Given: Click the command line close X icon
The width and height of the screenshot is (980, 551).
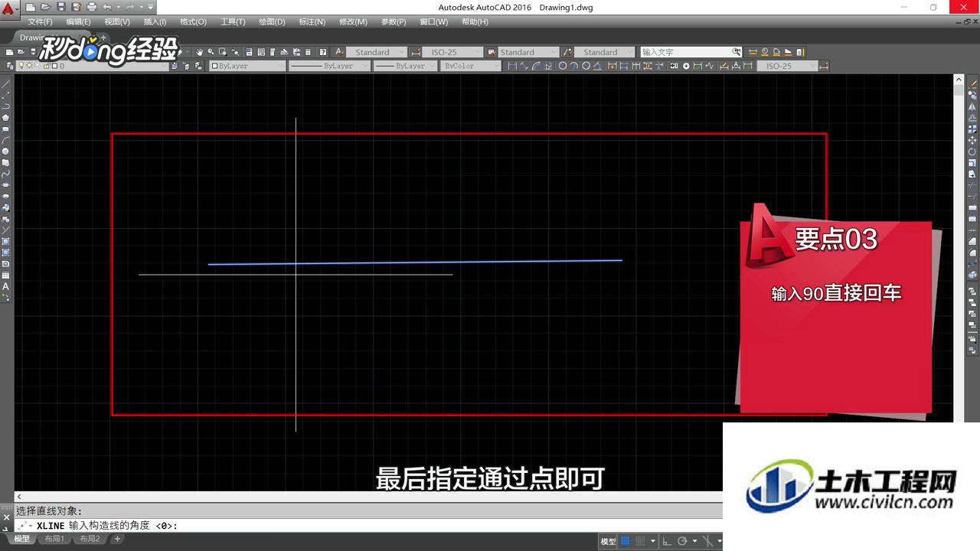Looking at the screenshot, I should pos(6,517).
